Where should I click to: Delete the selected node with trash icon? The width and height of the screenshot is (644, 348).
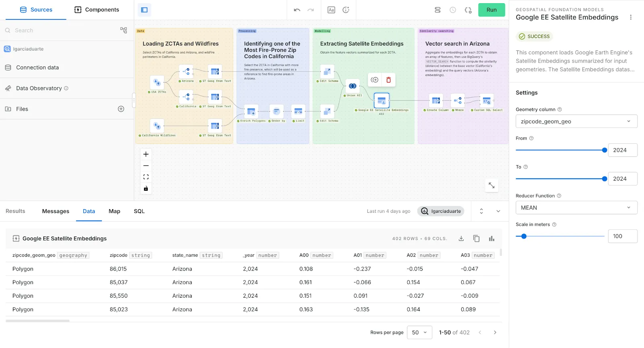(x=388, y=80)
